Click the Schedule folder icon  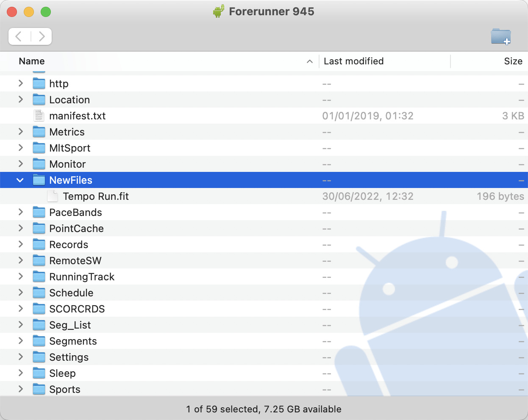coord(39,293)
